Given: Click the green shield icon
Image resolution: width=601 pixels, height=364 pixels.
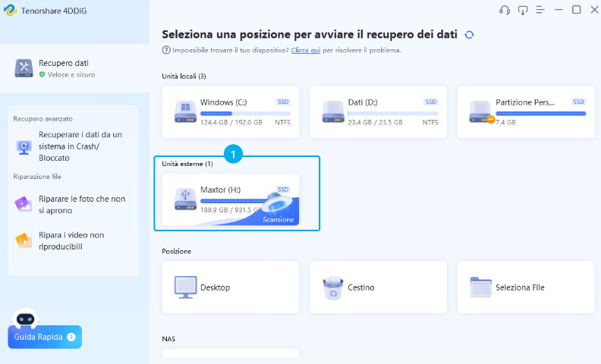Looking at the screenshot, I should 42,75.
